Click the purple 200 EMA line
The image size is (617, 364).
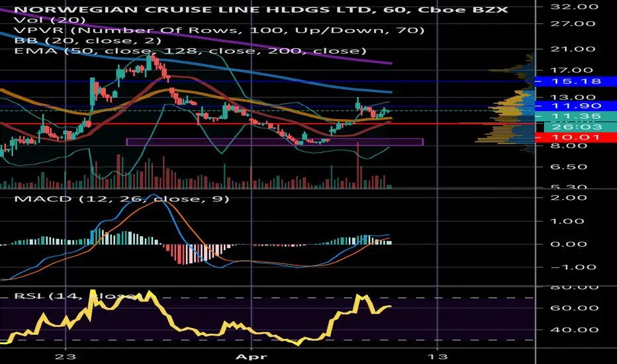[252, 44]
